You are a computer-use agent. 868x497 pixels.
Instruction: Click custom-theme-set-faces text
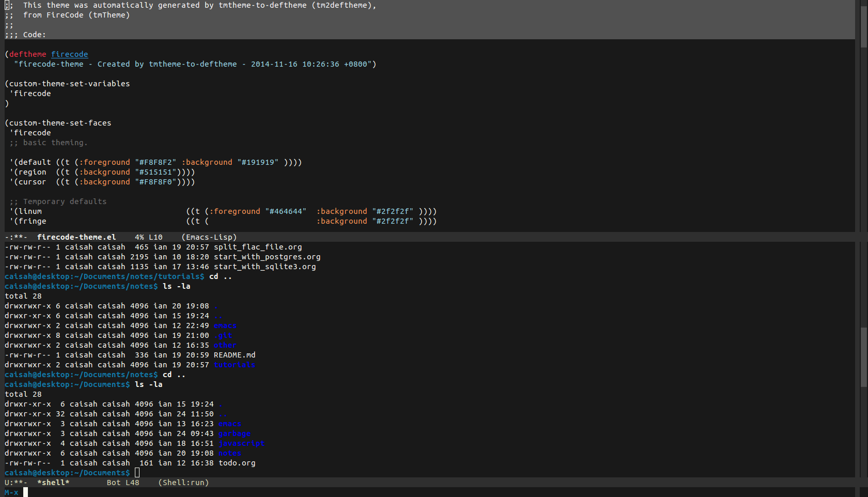(x=60, y=123)
